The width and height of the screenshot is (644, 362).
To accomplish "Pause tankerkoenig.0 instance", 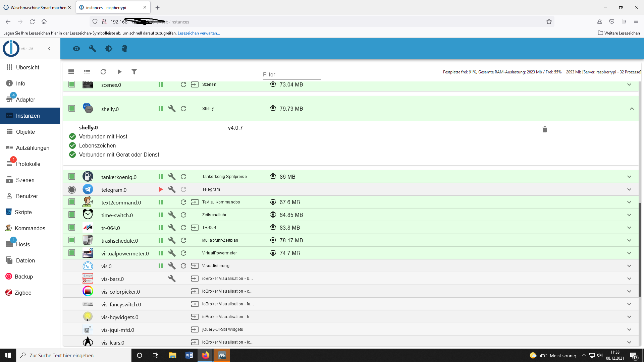I will [161, 177].
